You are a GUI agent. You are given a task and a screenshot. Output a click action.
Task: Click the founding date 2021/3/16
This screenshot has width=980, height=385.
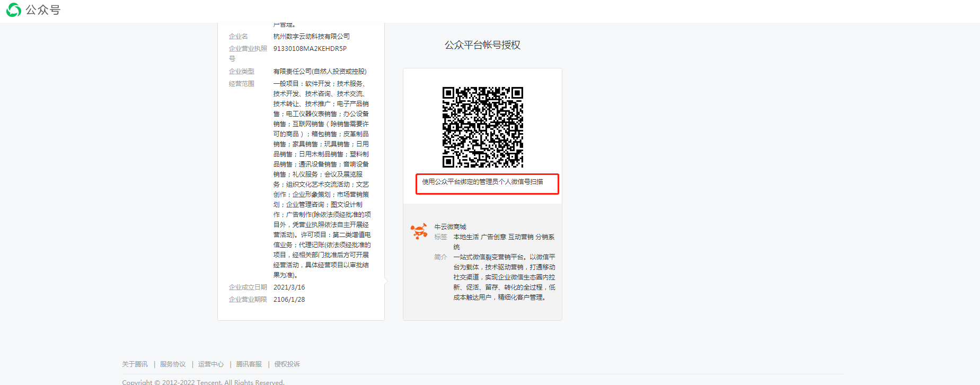coord(289,287)
